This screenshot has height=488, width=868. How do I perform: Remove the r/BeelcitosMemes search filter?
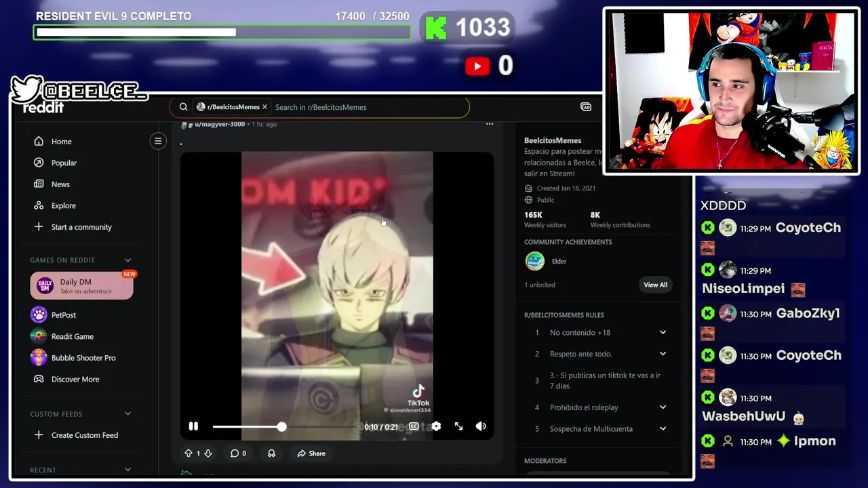[265, 107]
